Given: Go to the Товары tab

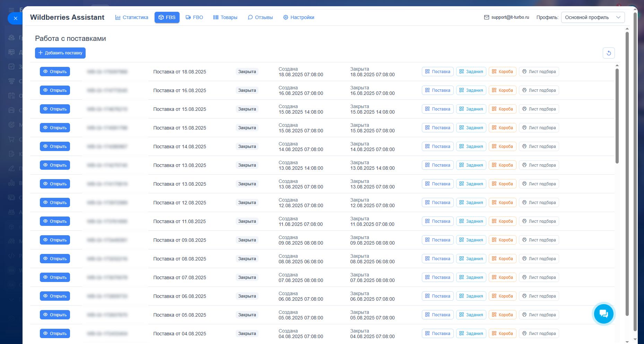Looking at the screenshot, I should (225, 17).
